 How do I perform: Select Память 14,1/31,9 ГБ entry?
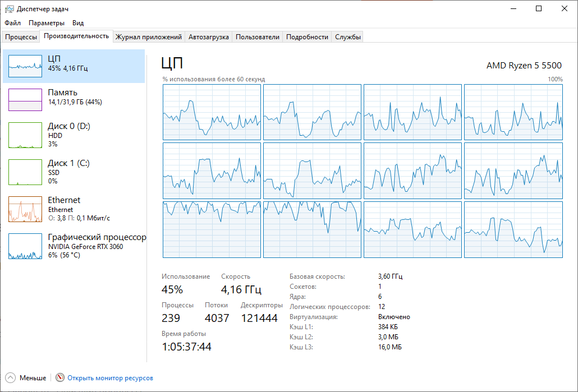(x=74, y=100)
